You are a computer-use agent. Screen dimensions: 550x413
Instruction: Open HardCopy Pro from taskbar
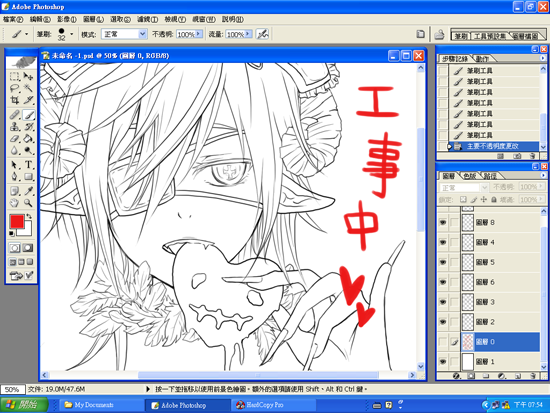pyautogui.click(x=274, y=405)
